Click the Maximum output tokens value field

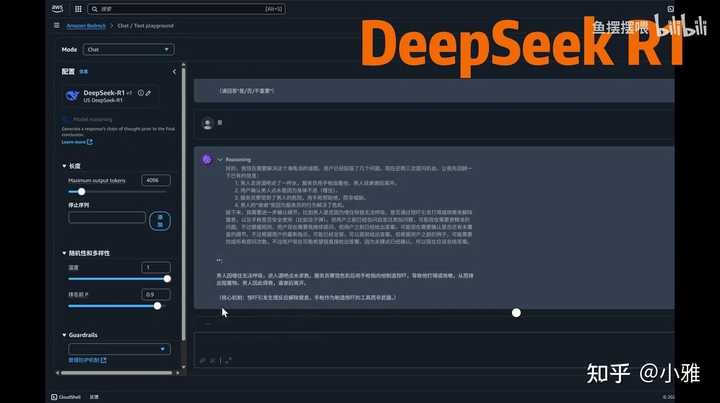155,180
